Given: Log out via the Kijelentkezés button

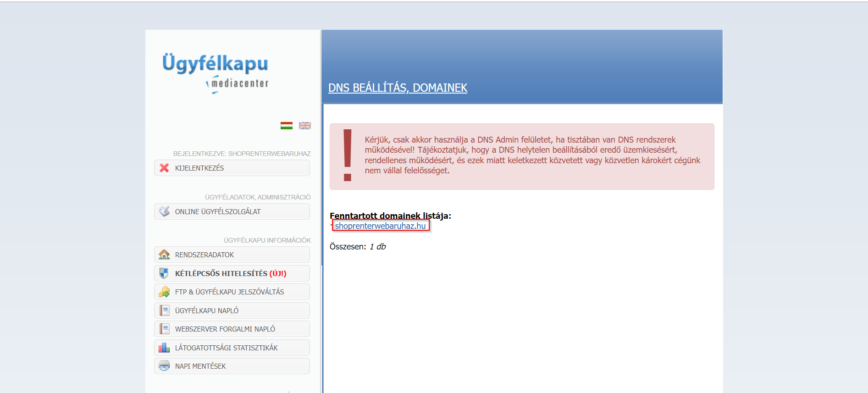Looking at the screenshot, I should coord(199,168).
